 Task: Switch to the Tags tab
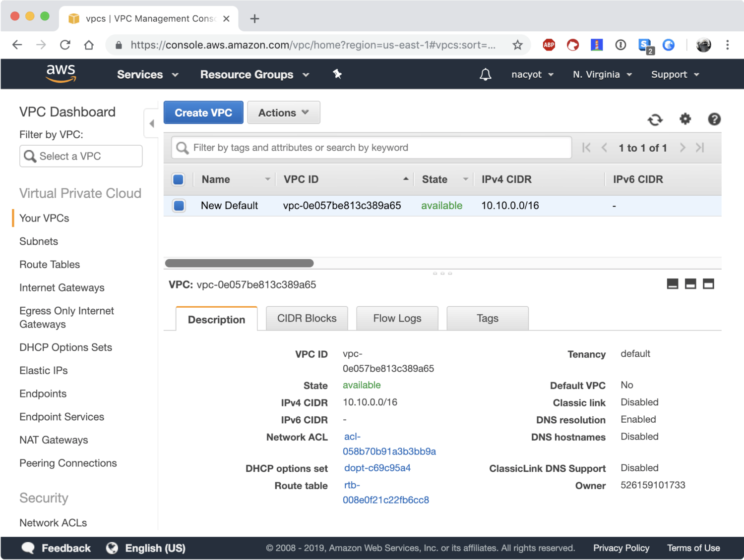click(x=488, y=318)
